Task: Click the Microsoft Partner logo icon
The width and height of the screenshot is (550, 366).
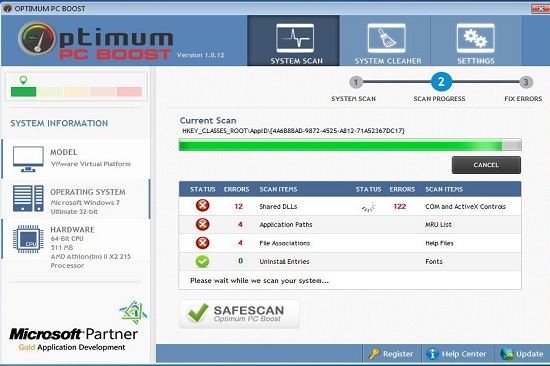Action: tap(134, 312)
